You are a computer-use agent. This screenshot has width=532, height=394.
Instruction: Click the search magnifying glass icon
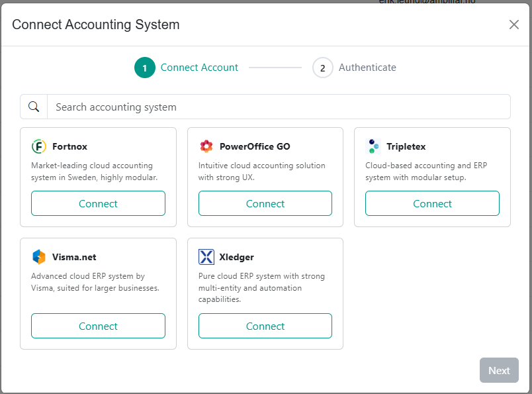[34, 107]
